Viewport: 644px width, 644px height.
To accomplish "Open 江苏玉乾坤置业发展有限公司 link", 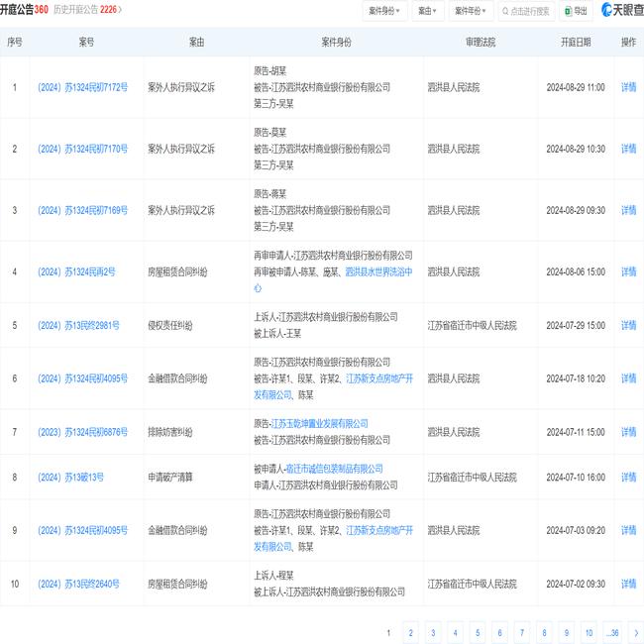I will pyautogui.click(x=320, y=423).
